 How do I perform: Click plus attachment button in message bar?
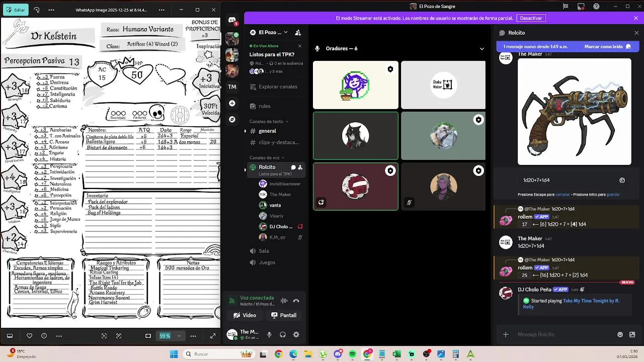pyautogui.click(x=506, y=334)
